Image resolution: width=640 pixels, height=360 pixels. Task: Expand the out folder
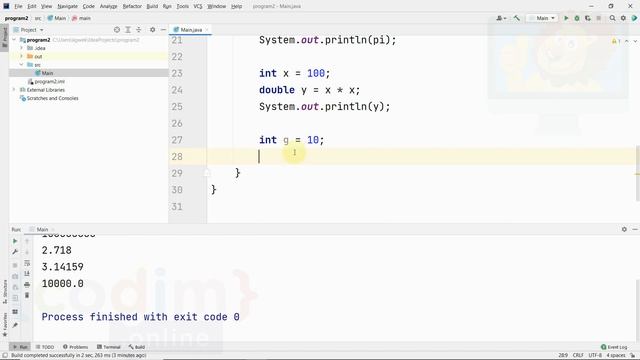22,56
